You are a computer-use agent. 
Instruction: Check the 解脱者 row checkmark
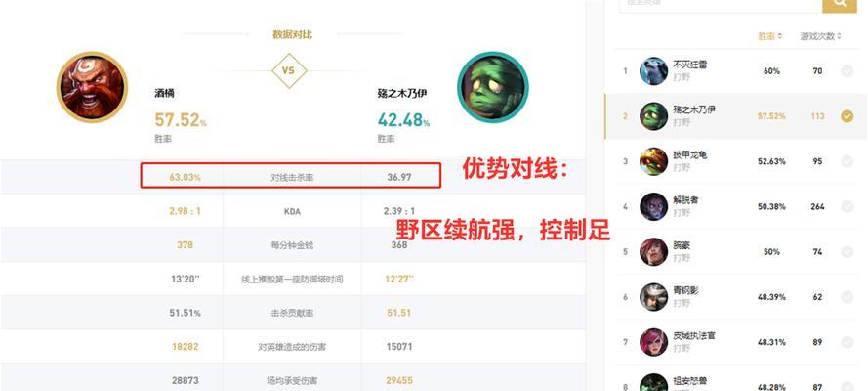(x=847, y=206)
